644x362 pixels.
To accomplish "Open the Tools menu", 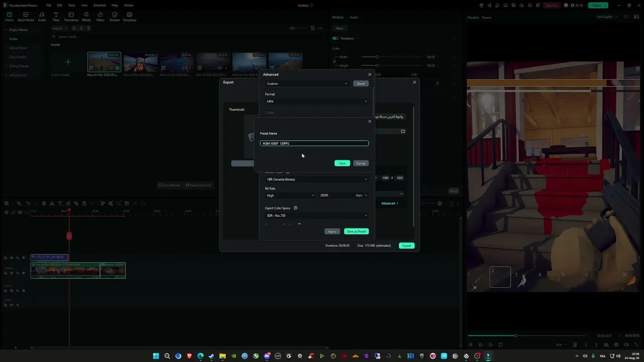I will pyautogui.click(x=72, y=5).
